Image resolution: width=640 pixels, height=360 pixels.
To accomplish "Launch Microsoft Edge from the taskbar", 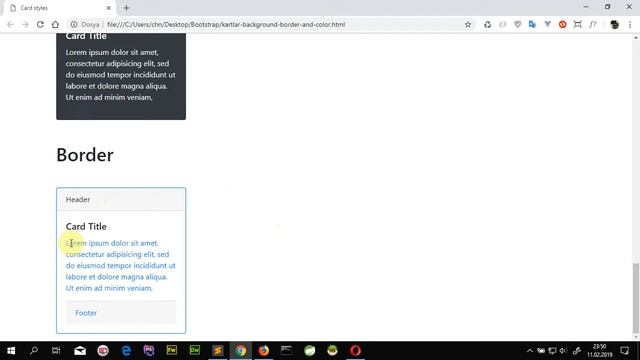I will click(x=126, y=351).
